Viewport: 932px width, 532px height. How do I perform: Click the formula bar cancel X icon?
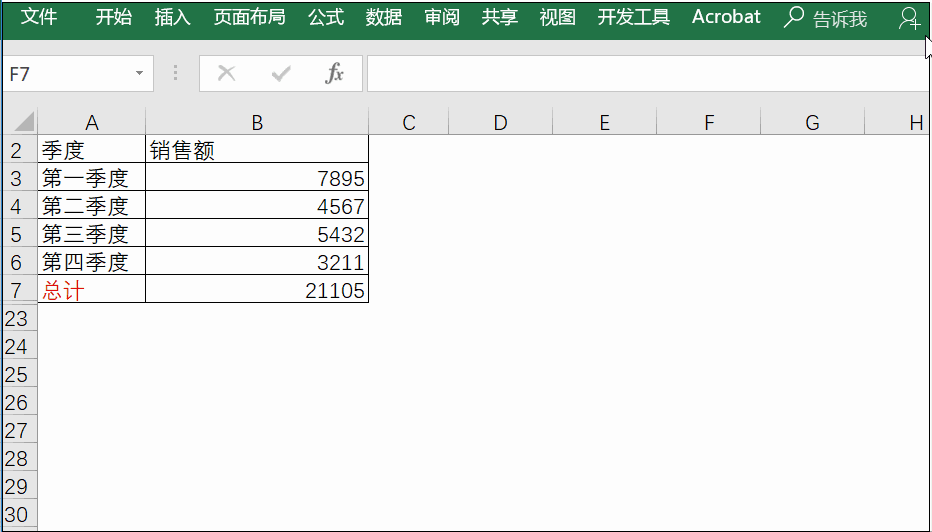pos(226,74)
